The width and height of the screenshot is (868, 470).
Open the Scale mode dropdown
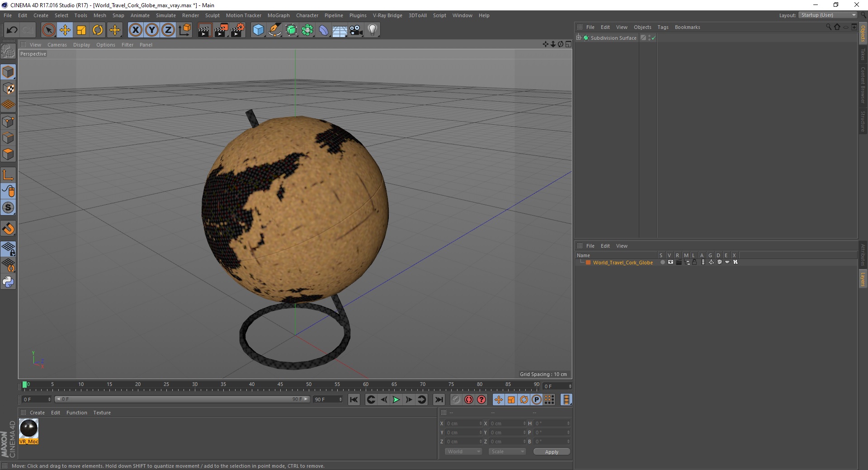coord(507,451)
